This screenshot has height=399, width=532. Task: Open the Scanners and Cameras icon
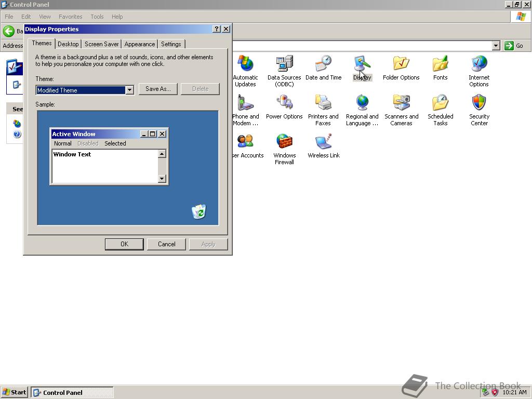[x=401, y=102]
